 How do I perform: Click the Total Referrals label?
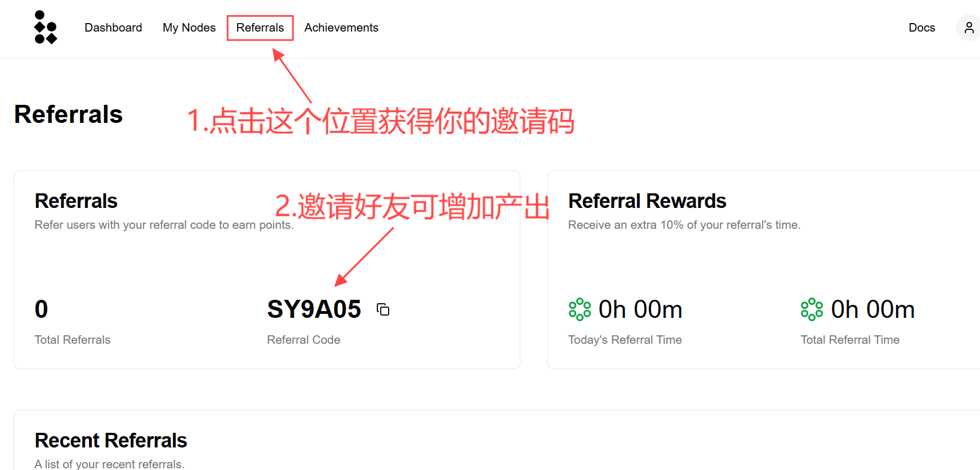tap(73, 340)
